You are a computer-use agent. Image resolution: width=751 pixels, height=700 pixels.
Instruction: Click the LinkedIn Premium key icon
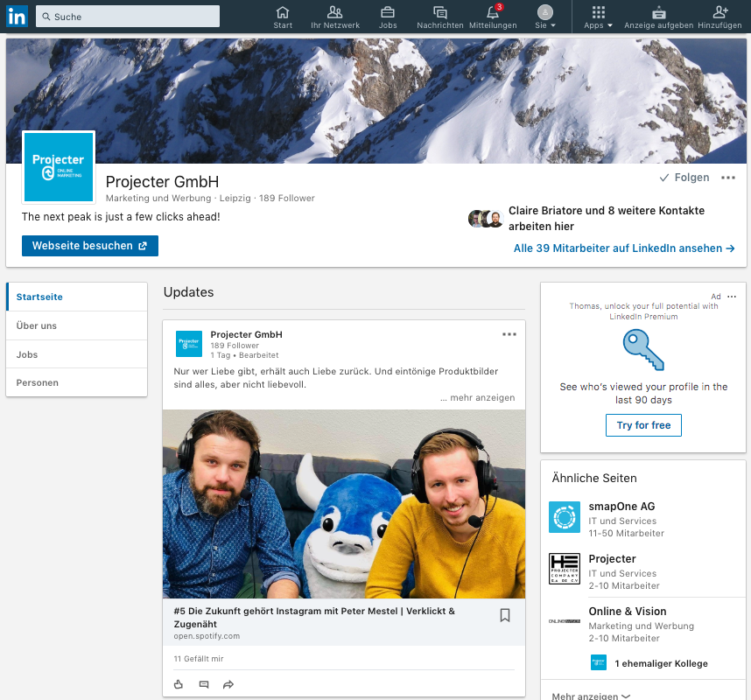[x=643, y=349]
